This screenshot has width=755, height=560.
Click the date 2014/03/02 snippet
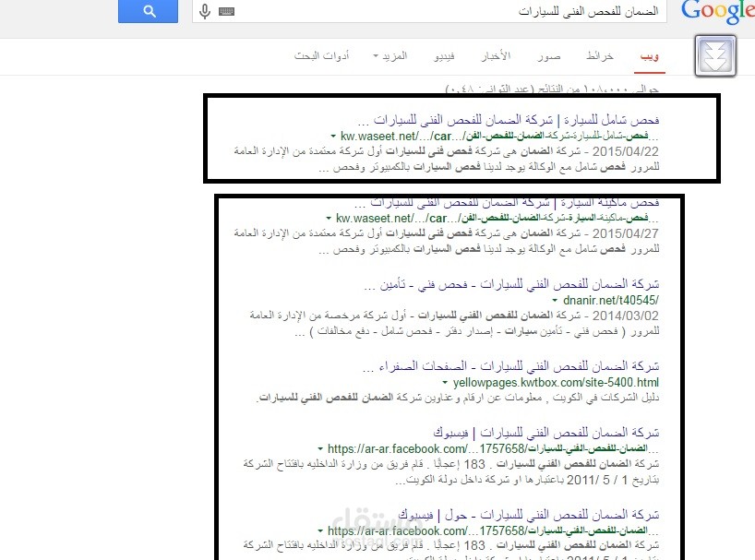point(625,316)
